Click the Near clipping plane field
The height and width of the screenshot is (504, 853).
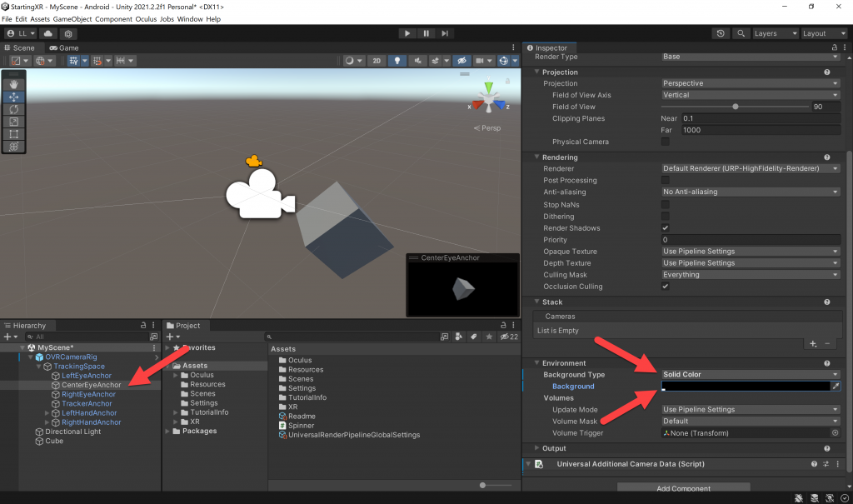(761, 118)
